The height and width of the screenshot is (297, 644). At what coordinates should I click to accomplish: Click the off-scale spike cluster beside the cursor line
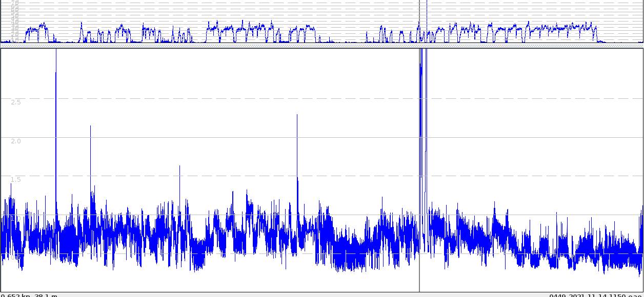(x=423, y=102)
